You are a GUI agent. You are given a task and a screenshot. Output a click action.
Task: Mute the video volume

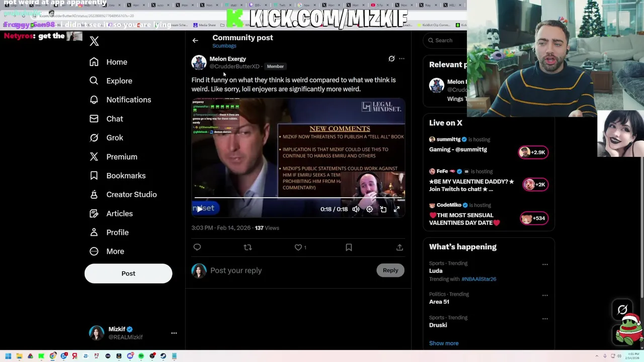[356, 209]
